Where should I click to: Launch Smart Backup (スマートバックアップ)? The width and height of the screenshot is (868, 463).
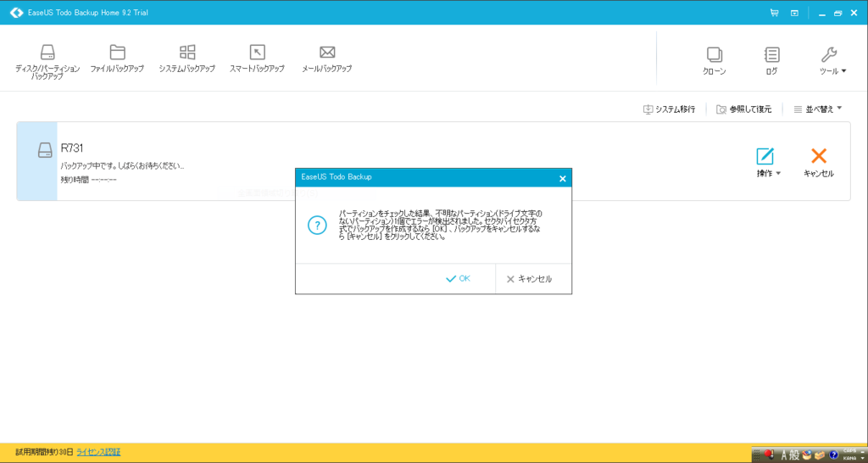[x=257, y=59]
